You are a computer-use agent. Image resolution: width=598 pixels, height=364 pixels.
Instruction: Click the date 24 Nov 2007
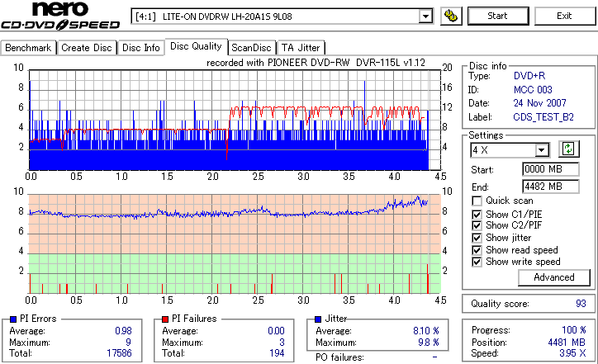coord(539,103)
